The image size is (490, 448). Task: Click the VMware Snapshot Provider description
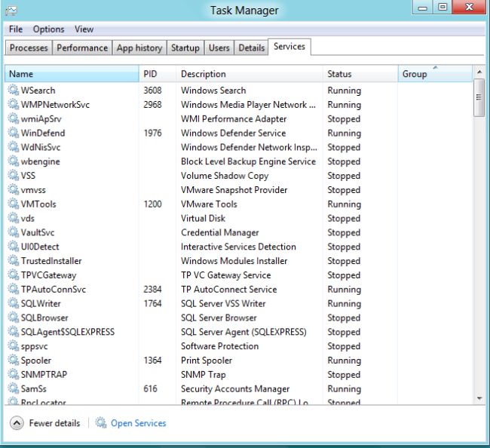coord(234,190)
